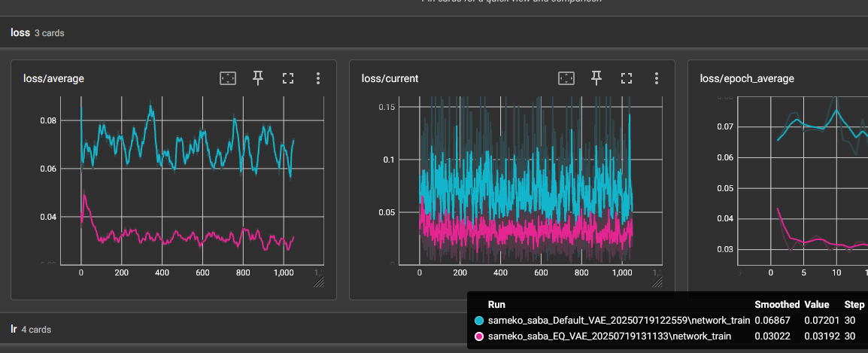Click the Run column header in tooltip
This screenshot has width=868, height=353.
click(x=496, y=305)
